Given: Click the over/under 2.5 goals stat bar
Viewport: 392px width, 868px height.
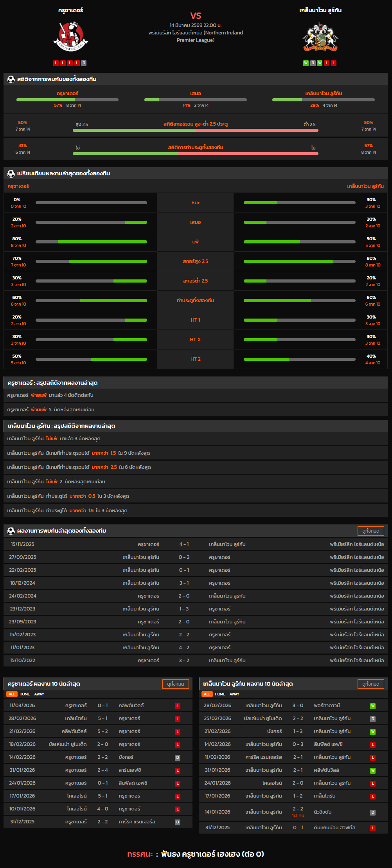Looking at the screenshot, I should point(196,130).
